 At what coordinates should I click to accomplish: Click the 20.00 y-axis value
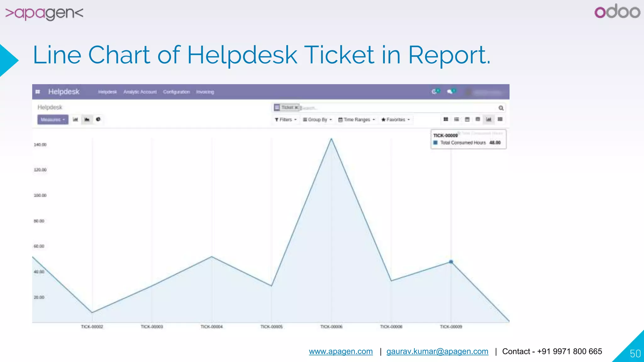(39, 297)
